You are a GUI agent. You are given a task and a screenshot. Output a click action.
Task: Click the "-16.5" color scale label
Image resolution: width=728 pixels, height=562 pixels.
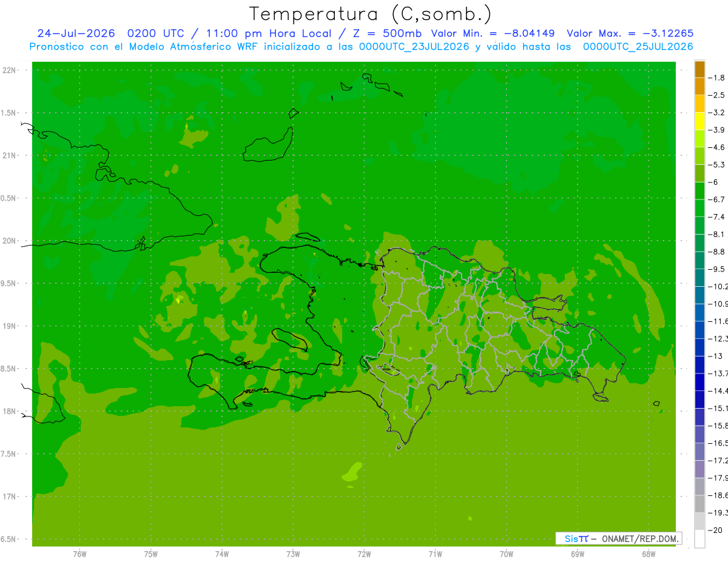(x=718, y=443)
